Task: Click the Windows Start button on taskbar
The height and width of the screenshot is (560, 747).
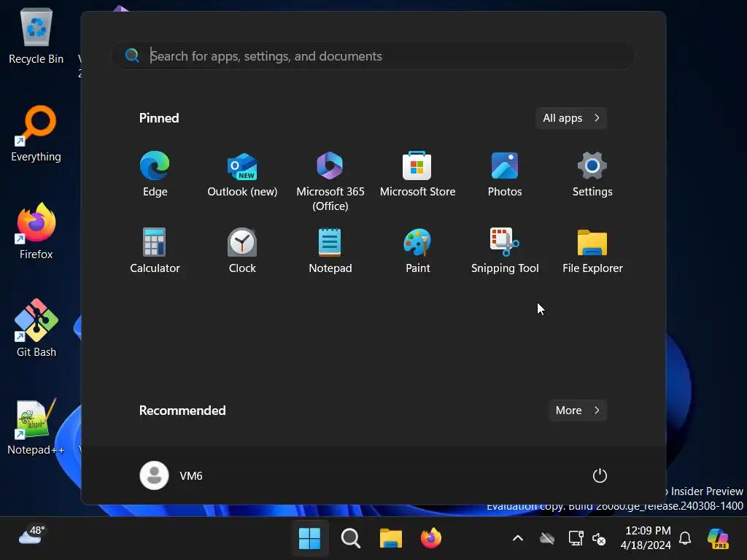Action: 309,539
